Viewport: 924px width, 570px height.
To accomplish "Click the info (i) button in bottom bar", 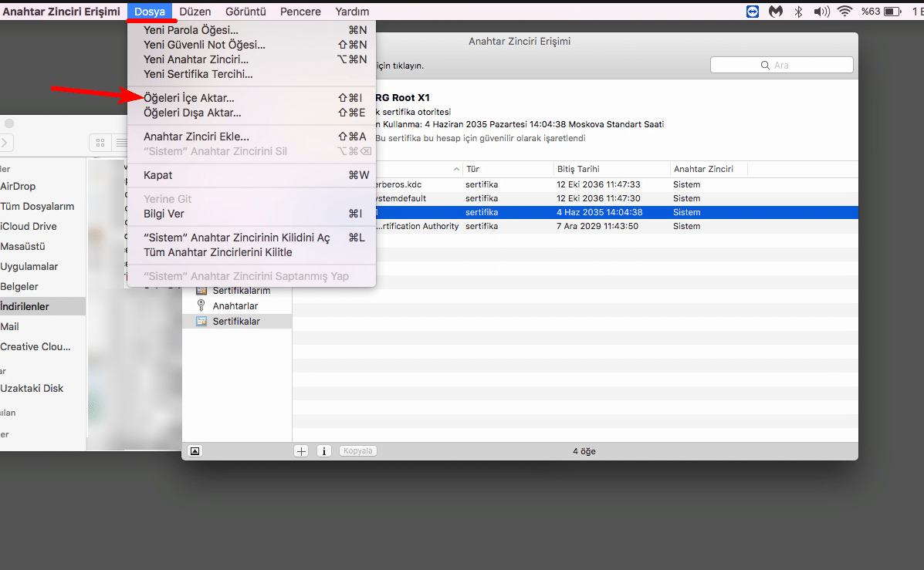I will click(324, 451).
